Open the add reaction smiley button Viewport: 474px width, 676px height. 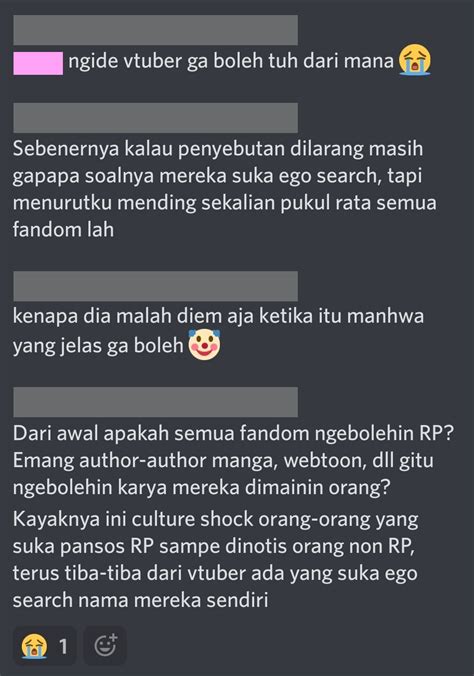coord(105,646)
